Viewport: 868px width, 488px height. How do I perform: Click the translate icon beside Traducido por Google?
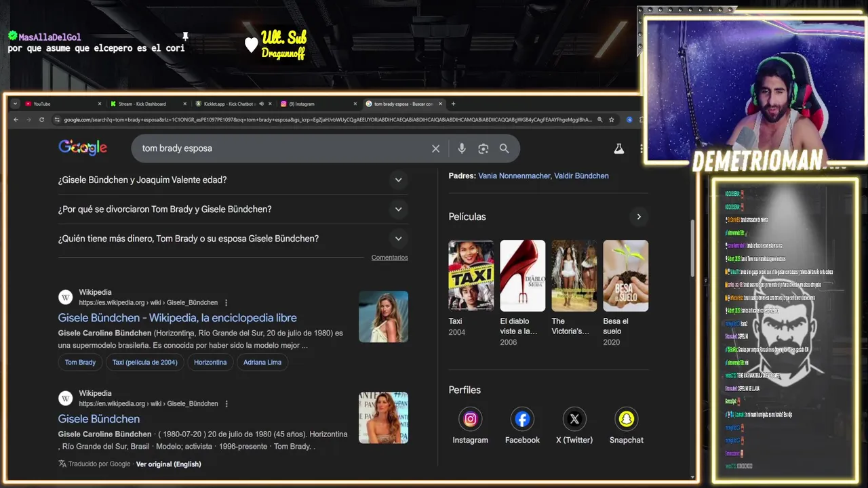(x=62, y=464)
